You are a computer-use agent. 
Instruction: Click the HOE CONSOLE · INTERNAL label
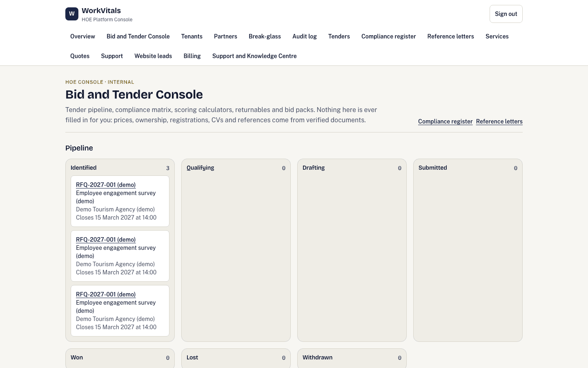100,82
